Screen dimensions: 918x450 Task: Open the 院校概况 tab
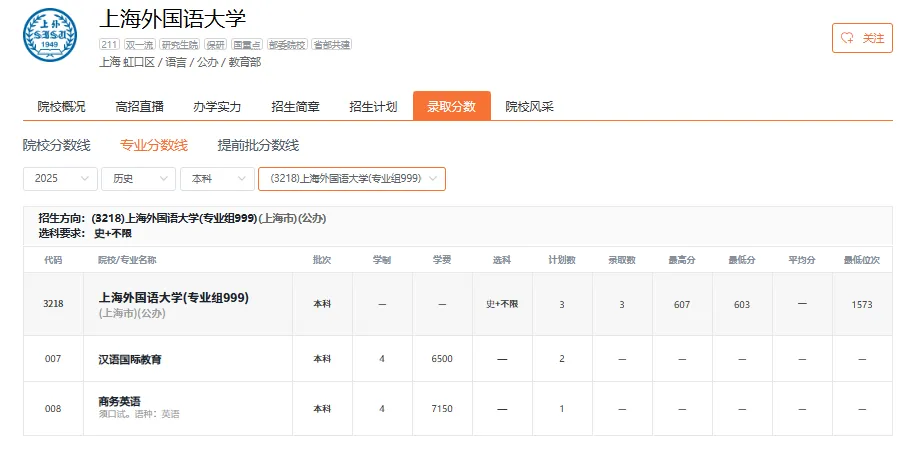(x=61, y=107)
